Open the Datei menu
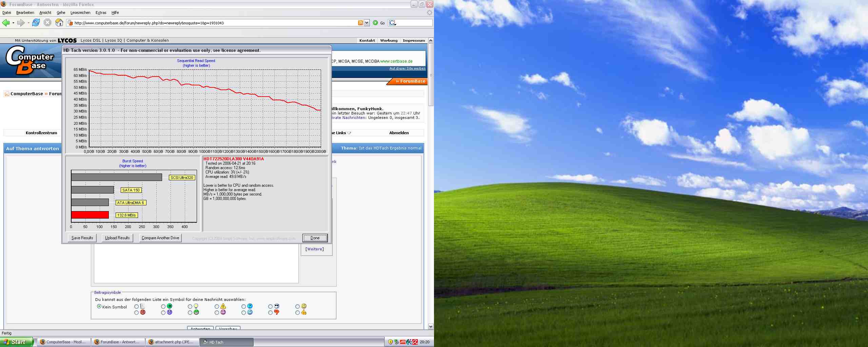868x347 pixels. point(7,13)
